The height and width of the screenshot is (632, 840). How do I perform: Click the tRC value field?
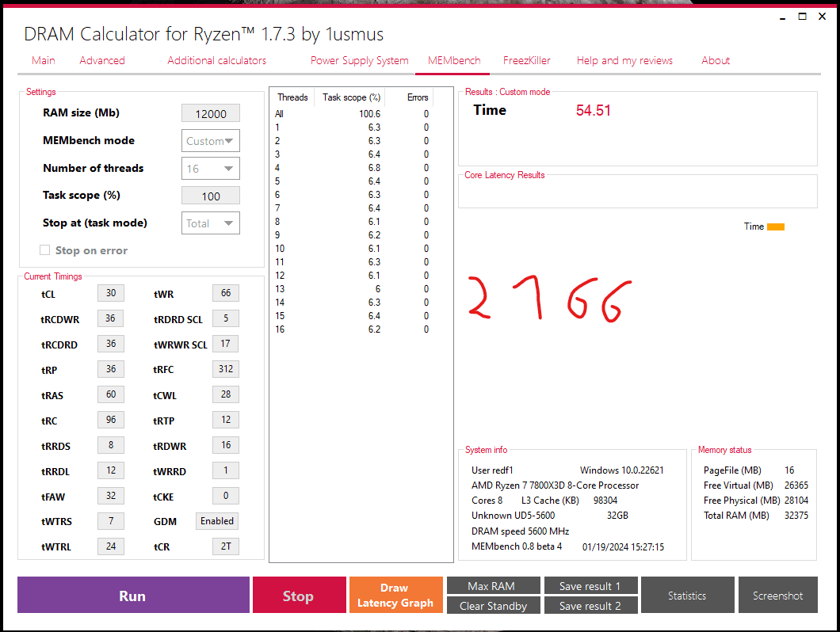[111, 420]
